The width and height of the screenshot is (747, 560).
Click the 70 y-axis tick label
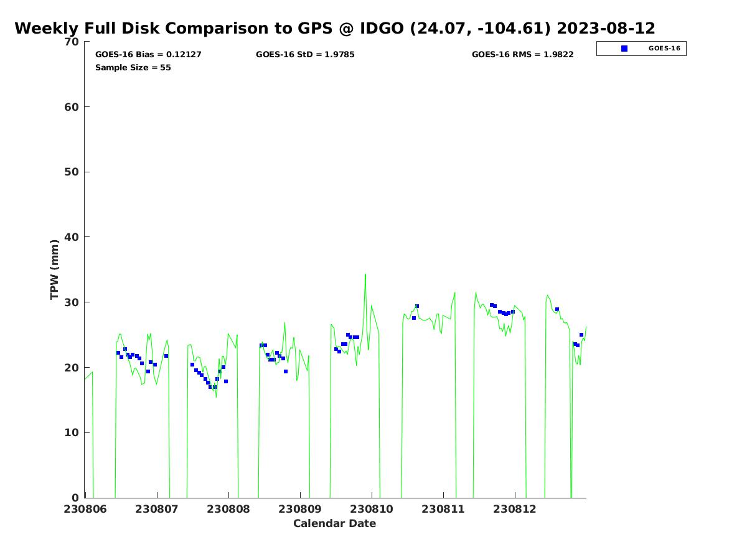tap(72, 42)
